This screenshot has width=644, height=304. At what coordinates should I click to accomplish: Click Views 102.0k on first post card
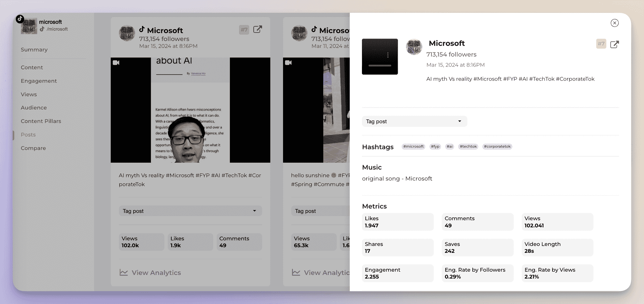(141, 242)
